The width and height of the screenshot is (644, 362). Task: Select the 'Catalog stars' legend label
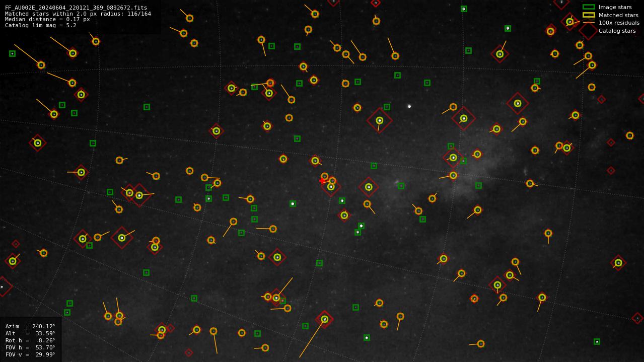point(617,31)
